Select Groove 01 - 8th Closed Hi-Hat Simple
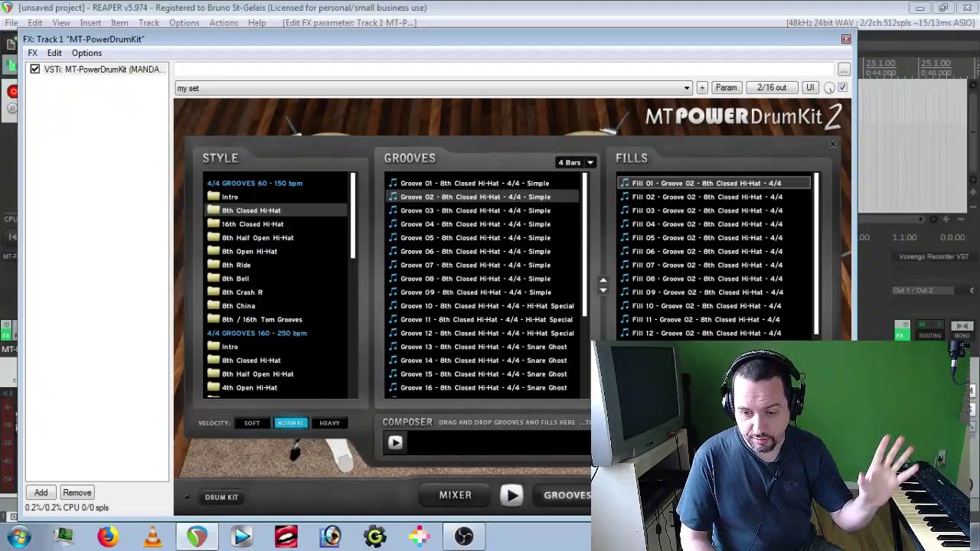 point(474,184)
